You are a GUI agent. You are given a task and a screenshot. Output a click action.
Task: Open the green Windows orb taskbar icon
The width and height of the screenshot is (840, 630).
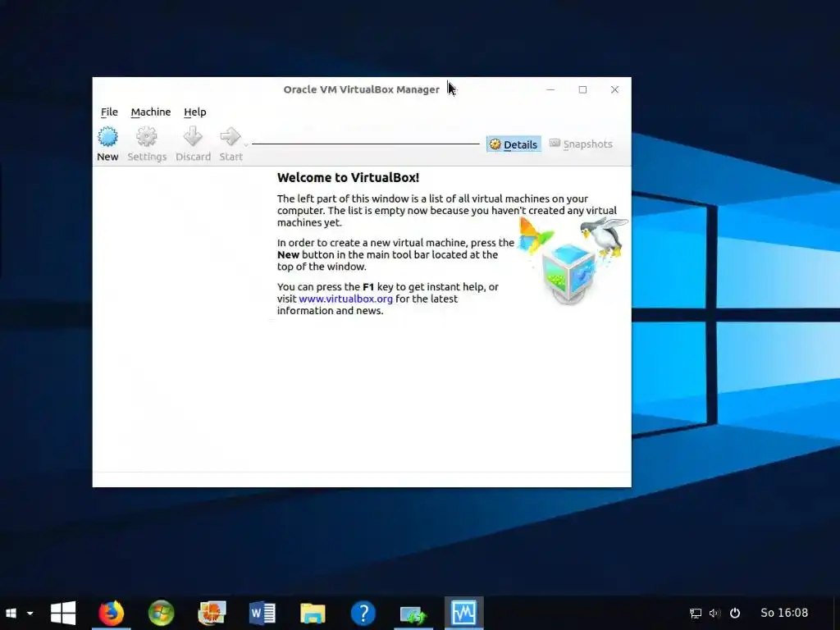click(x=162, y=613)
